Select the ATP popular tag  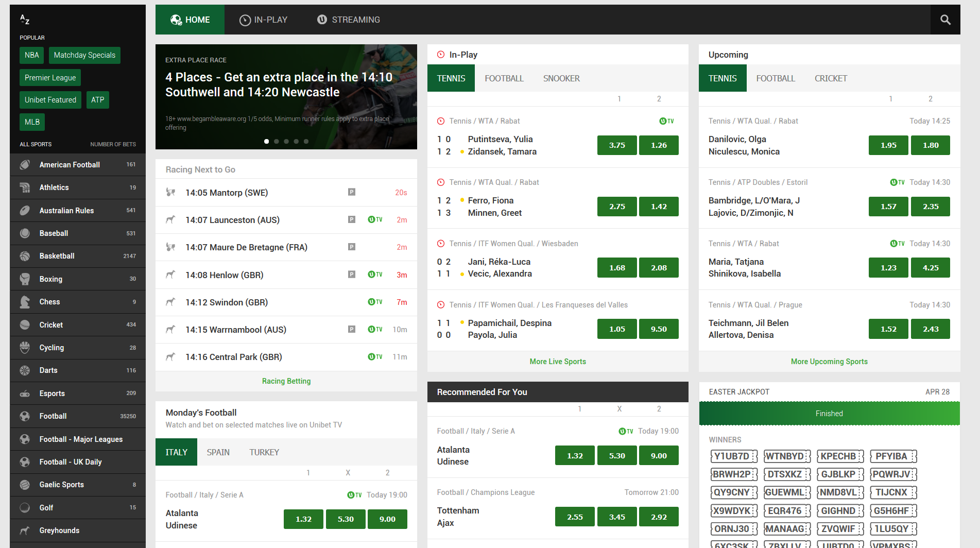point(98,100)
